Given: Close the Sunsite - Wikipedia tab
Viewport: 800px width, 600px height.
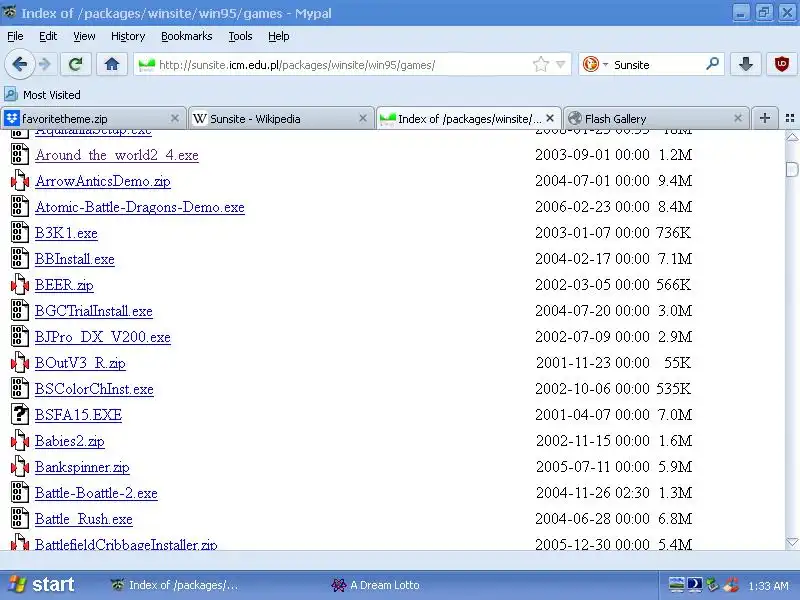Looking at the screenshot, I should tap(363, 118).
